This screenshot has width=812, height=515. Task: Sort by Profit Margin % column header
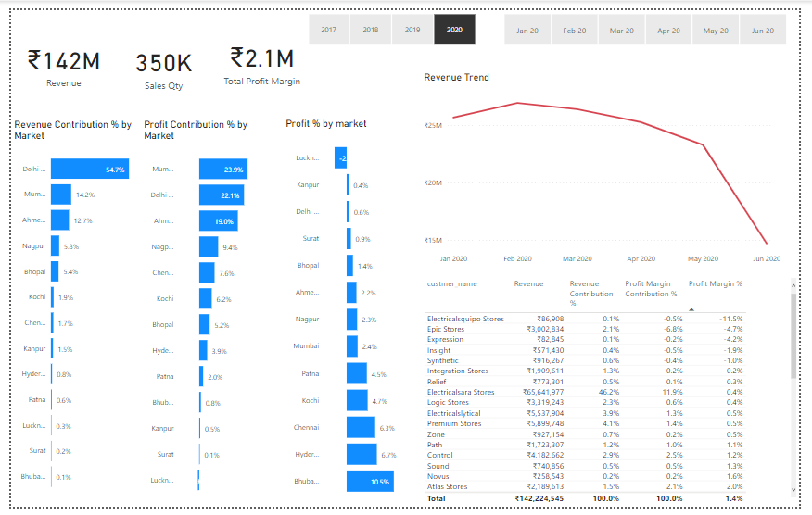[716, 283]
